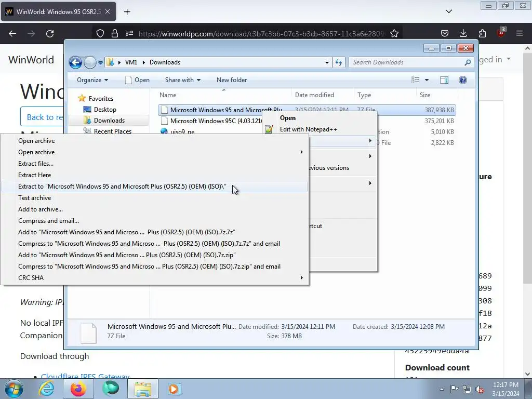
Task: Open Firefox hamburger menu
Action: pyautogui.click(x=520, y=33)
